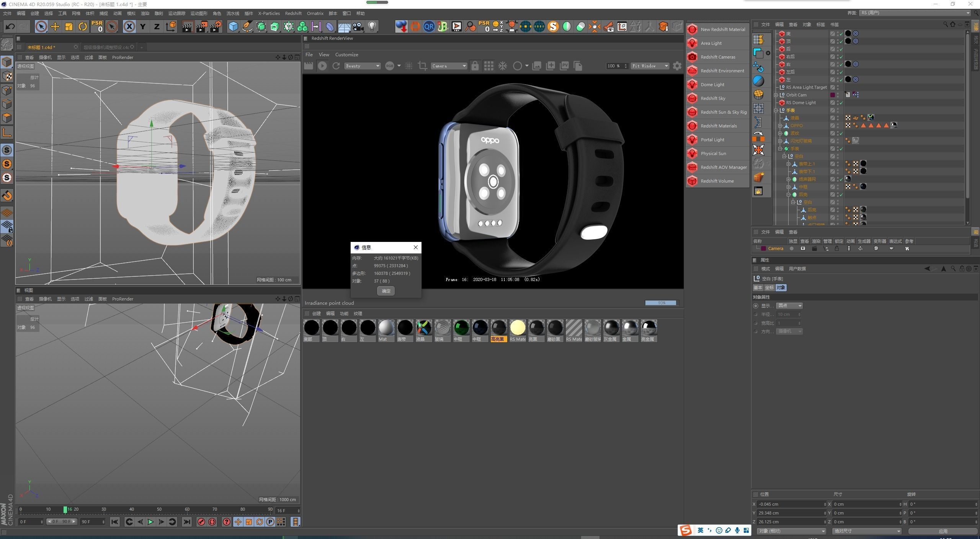
Task: Toggle 显示 animation radio dot in attributes
Action: 756,306
